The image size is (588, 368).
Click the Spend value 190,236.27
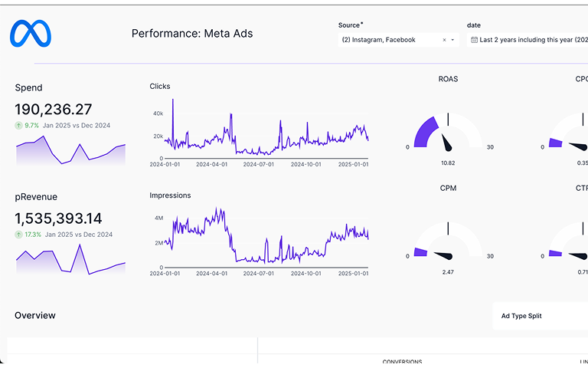point(54,109)
